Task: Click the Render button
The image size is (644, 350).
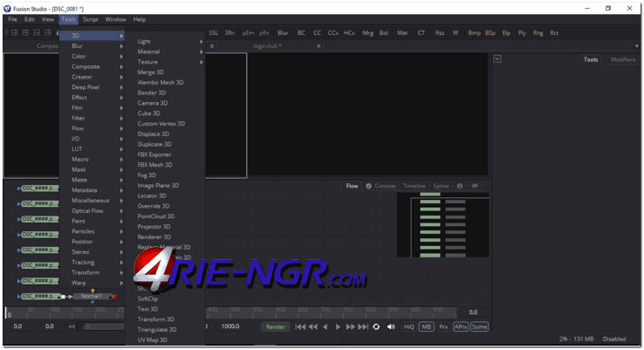Action: click(275, 327)
